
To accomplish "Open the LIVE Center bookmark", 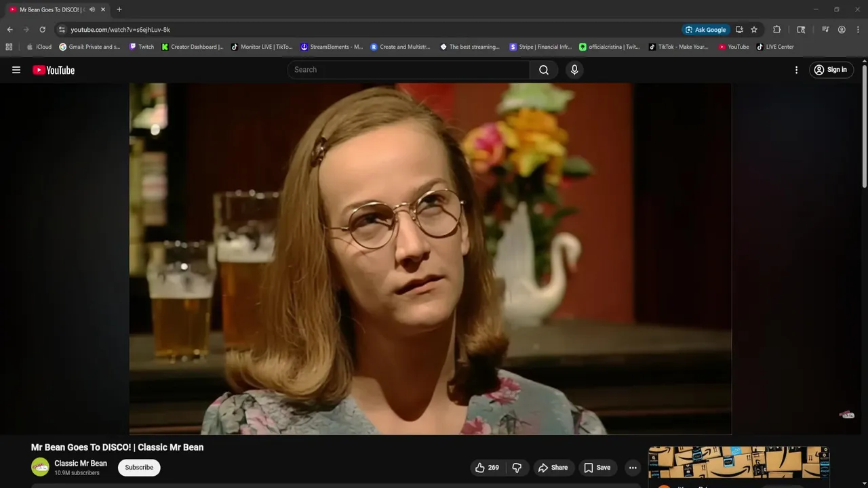I will (775, 47).
